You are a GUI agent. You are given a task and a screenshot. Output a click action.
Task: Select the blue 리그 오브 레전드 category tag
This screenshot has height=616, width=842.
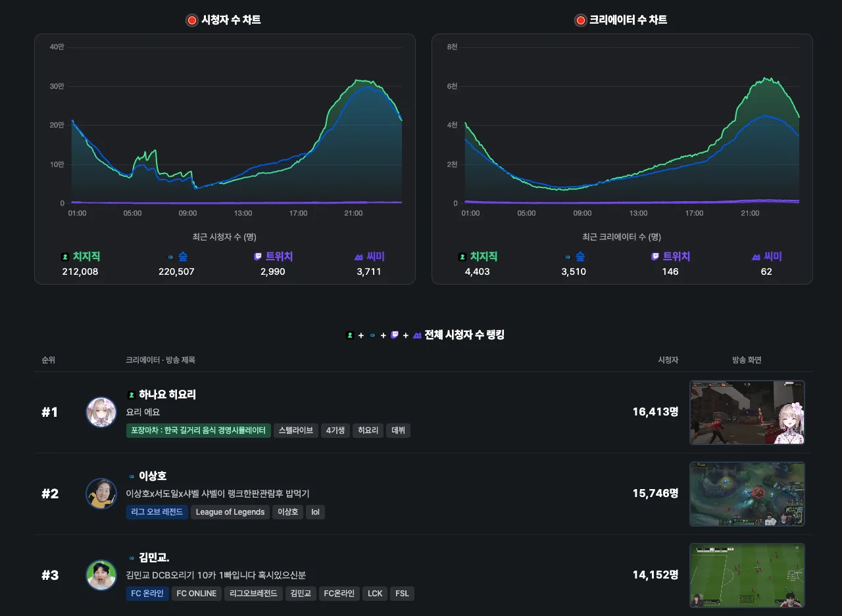(x=157, y=512)
